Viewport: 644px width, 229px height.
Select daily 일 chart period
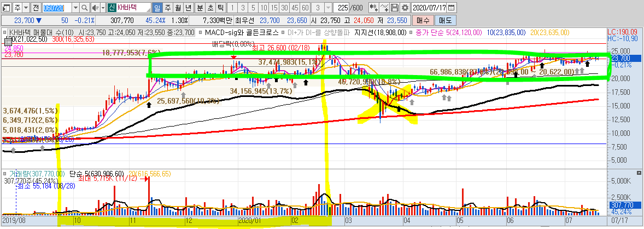pos(157,8)
